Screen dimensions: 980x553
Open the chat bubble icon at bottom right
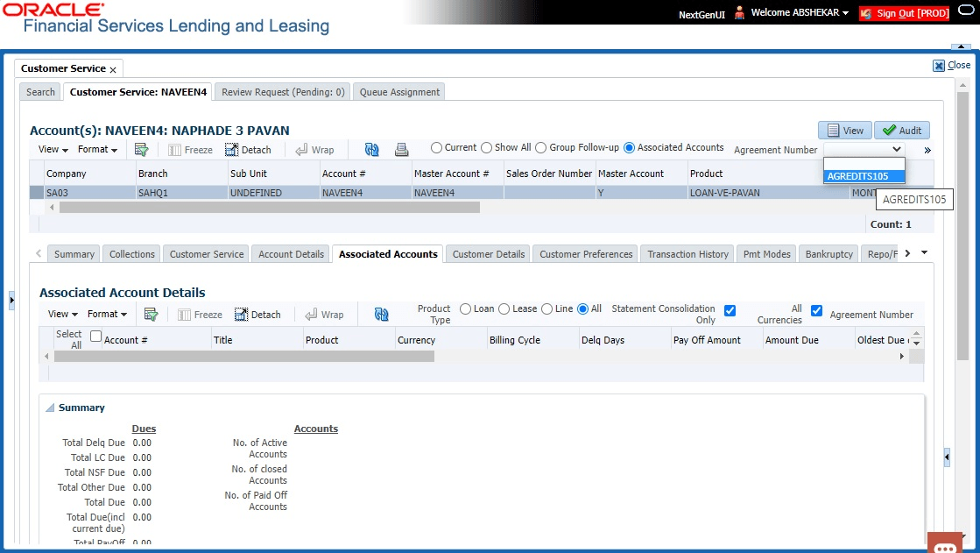pos(945,545)
